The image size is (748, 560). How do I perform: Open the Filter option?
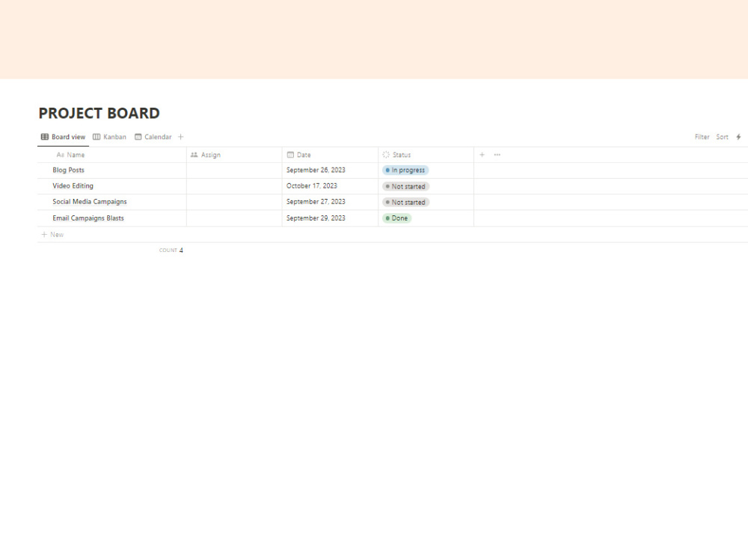(702, 137)
